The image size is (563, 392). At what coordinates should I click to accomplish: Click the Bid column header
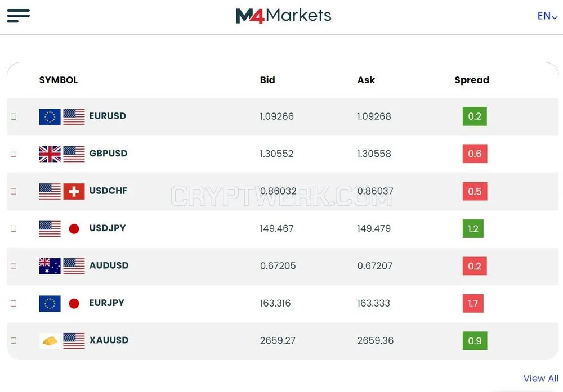(x=267, y=80)
